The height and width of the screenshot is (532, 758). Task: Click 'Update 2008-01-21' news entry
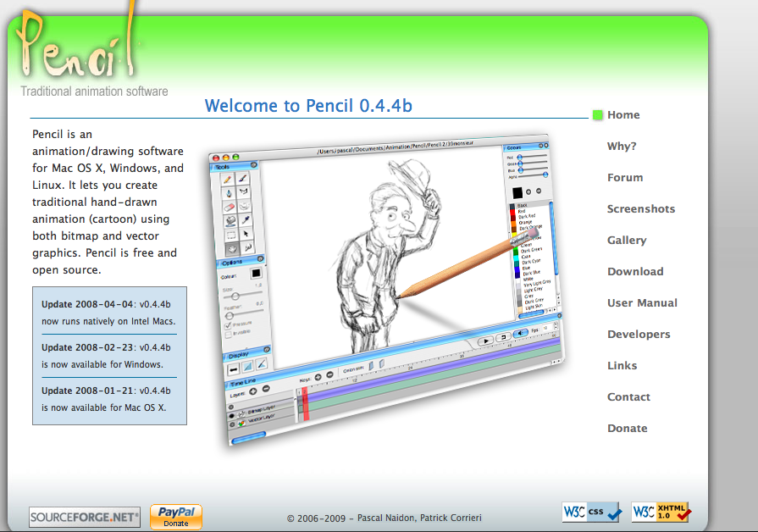[106, 398]
